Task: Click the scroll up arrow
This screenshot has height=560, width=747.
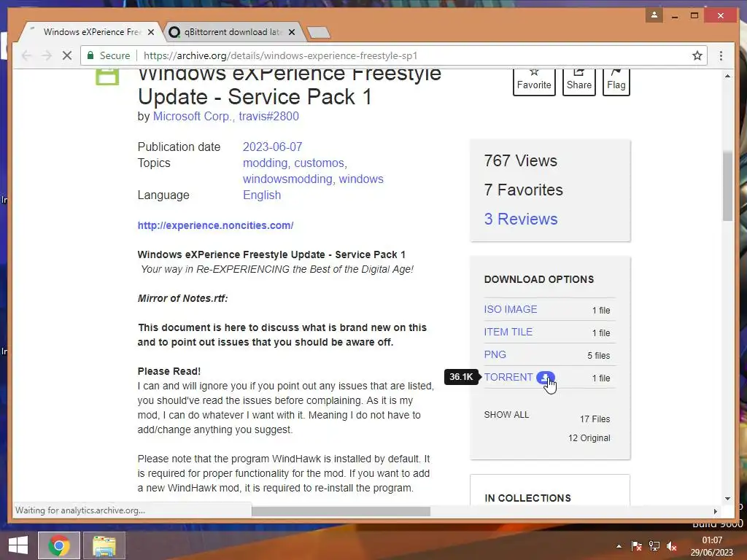Action: coord(727,76)
